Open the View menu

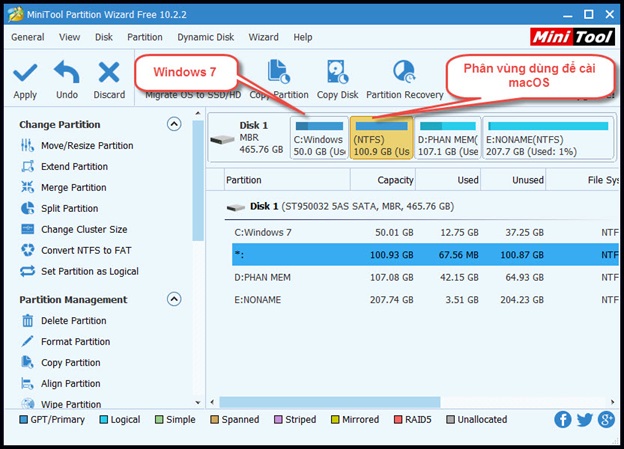[x=70, y=37]
